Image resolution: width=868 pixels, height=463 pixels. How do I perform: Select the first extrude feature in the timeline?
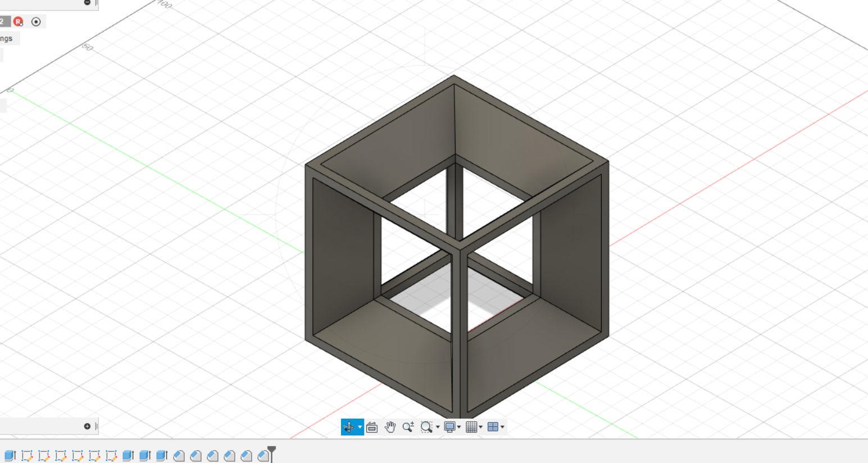10,456
